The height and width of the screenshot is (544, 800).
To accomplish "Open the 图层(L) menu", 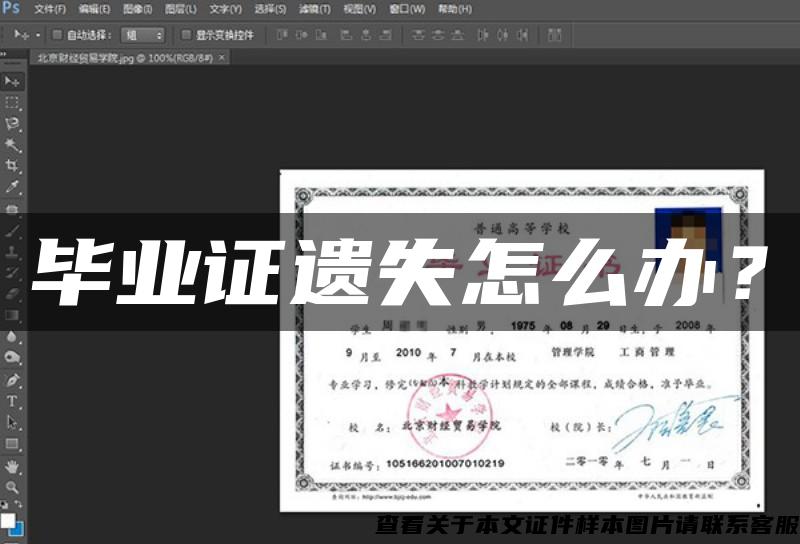I will (181, 9).
